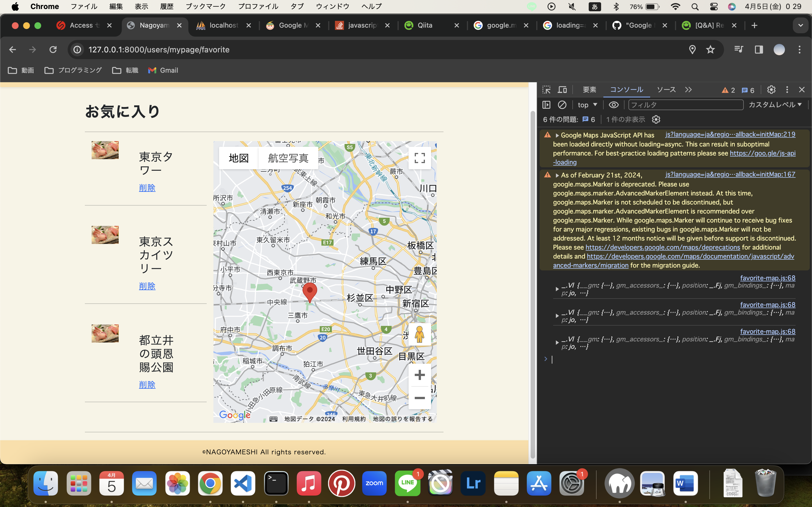
Task: Toggle fullscreen view on the map
Action: click(420, 158)
